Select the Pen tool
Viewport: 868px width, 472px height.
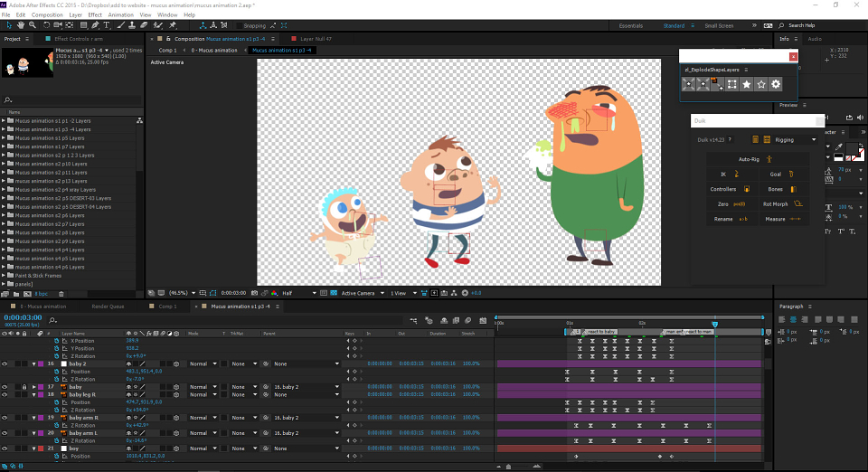click(x=95, y=25)
